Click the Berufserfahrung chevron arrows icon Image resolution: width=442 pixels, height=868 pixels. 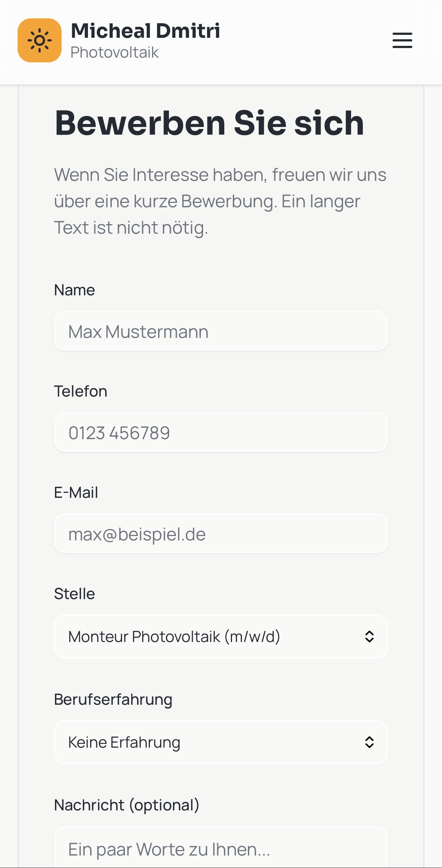click(369, 742)
